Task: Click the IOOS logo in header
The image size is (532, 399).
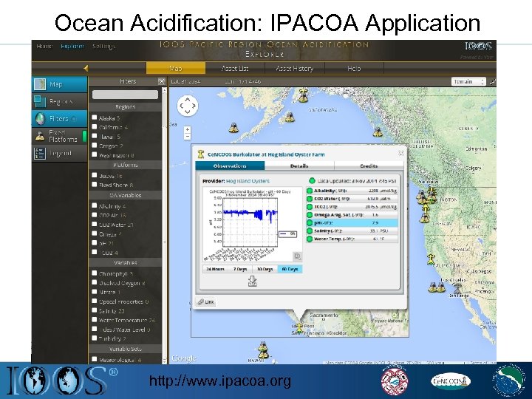Action: coord(478,46)
